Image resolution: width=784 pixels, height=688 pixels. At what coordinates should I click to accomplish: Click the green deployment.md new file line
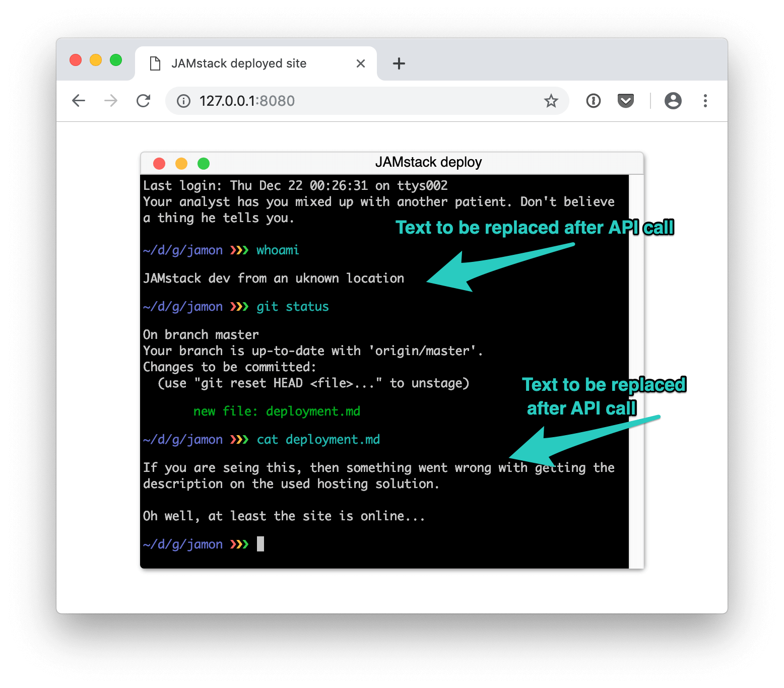[277, 411]
